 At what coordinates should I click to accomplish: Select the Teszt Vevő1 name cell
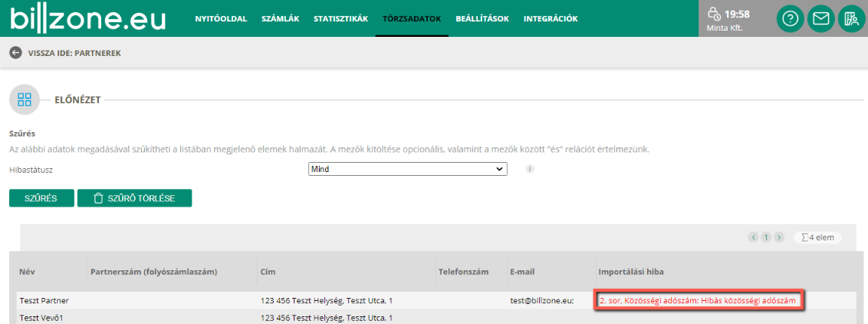[x=41, y=318]
